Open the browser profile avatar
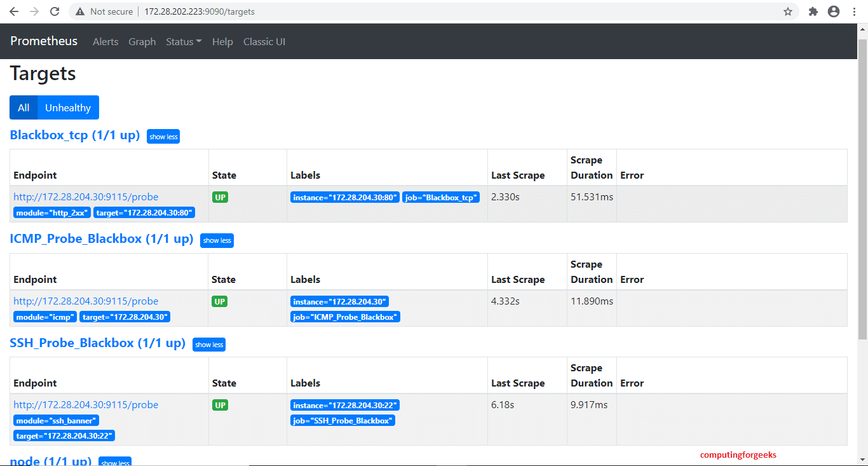The height and width of the screenshot is (466, 868). pos(833,11)
